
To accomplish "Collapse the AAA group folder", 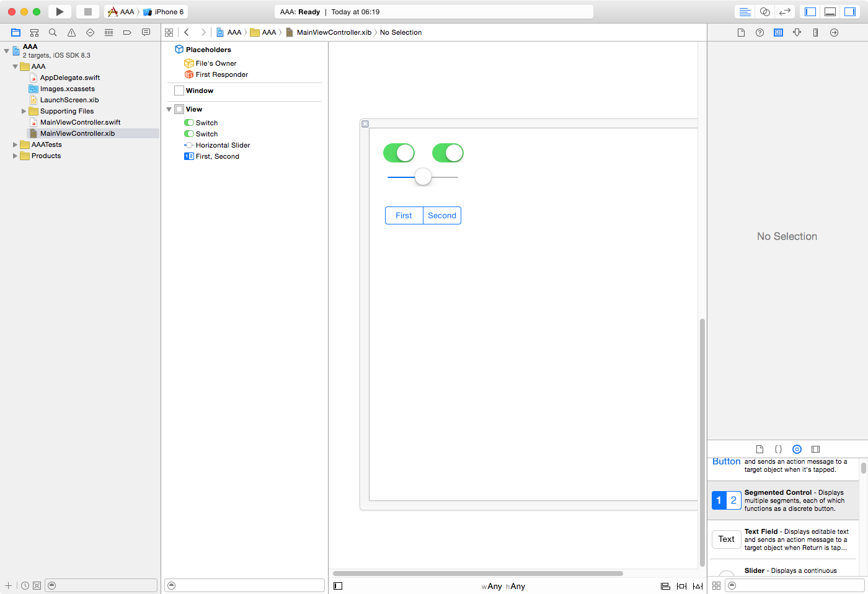I will tap(15, 66).
